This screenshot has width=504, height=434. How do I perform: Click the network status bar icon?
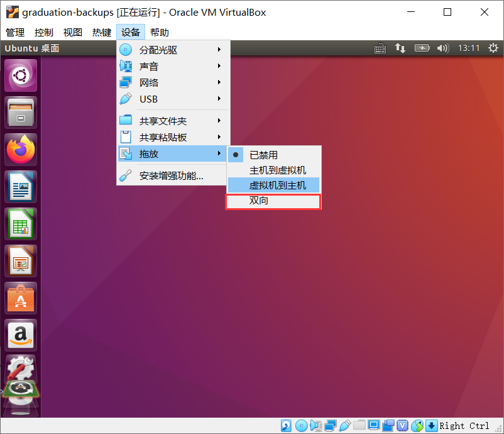[331, 426]
